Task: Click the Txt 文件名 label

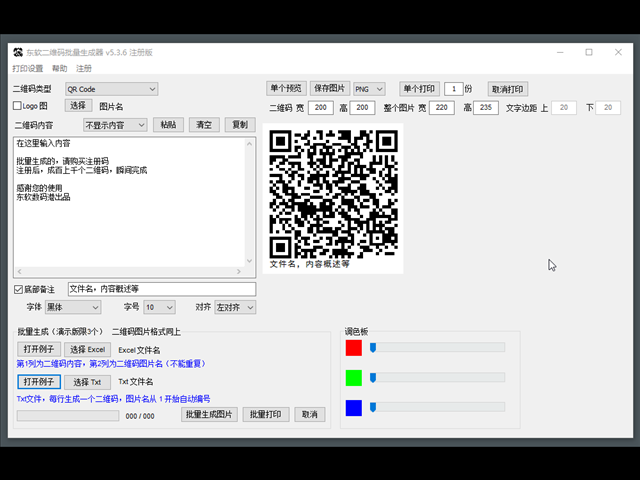Action: (x=136, y=382)
